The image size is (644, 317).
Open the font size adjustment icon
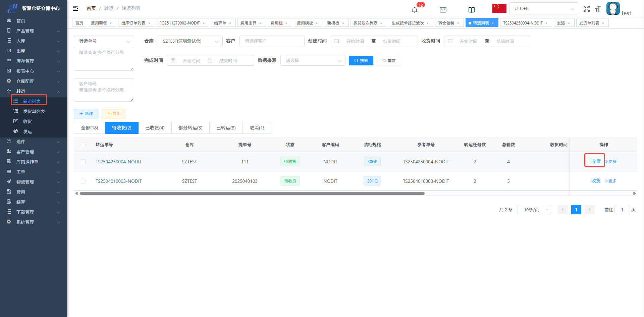pyautogui.click(x=598, y=9)
